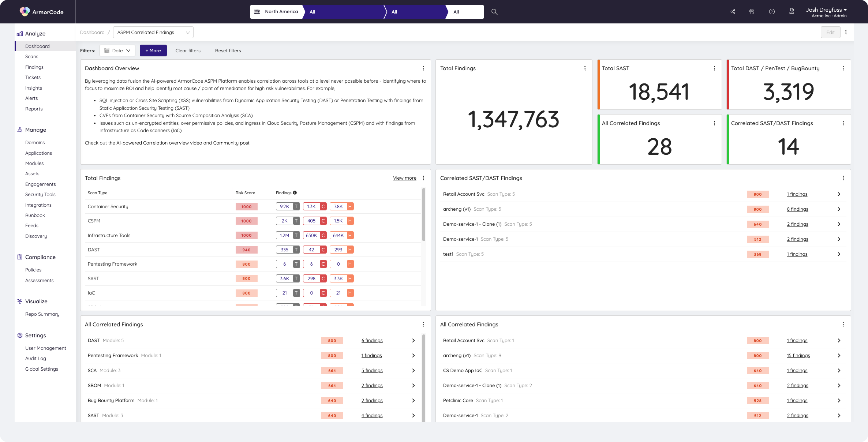Open Audit Log under Settings
The width and height of the screenshot is (868, 442).
pyautogui.click(x=35, y=359)
